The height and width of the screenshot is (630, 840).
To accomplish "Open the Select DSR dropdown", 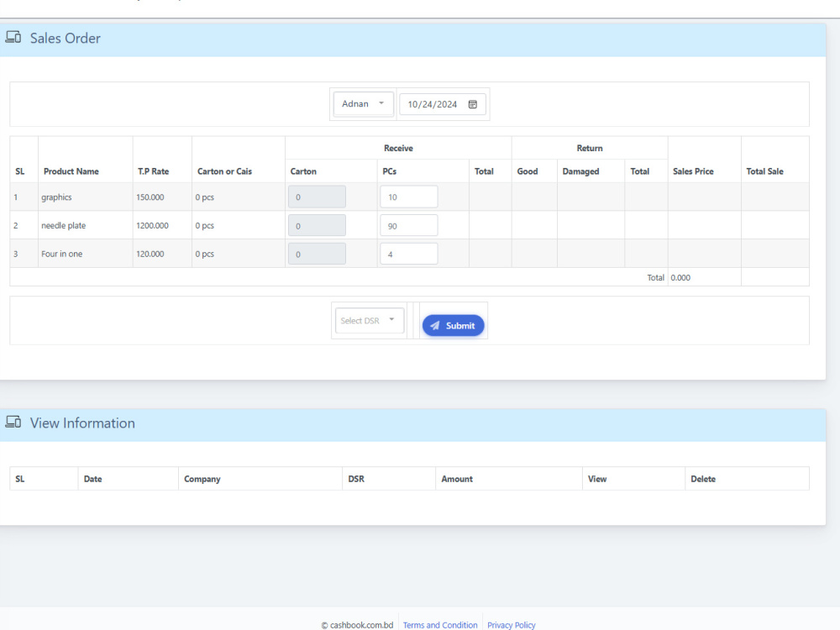I will [369, 320].
